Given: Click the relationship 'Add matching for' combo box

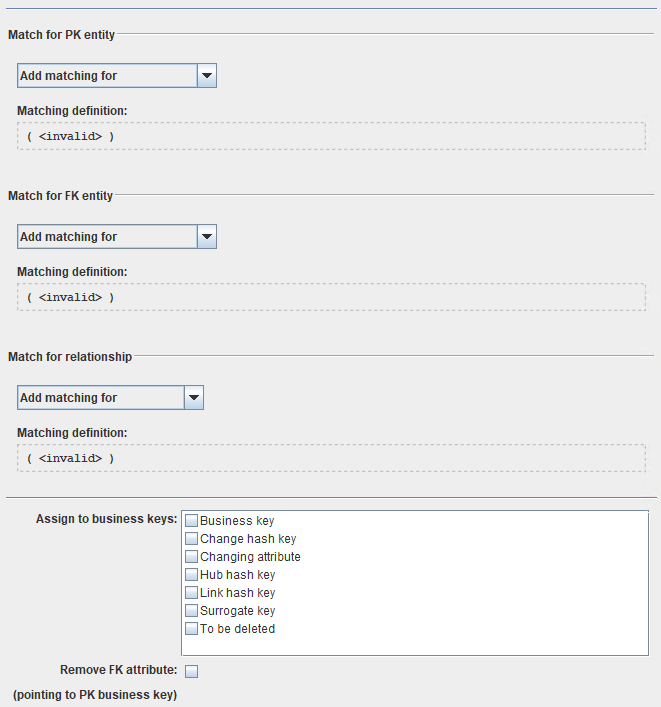Looking at the screenshot, I should click(x=100, y=398).
